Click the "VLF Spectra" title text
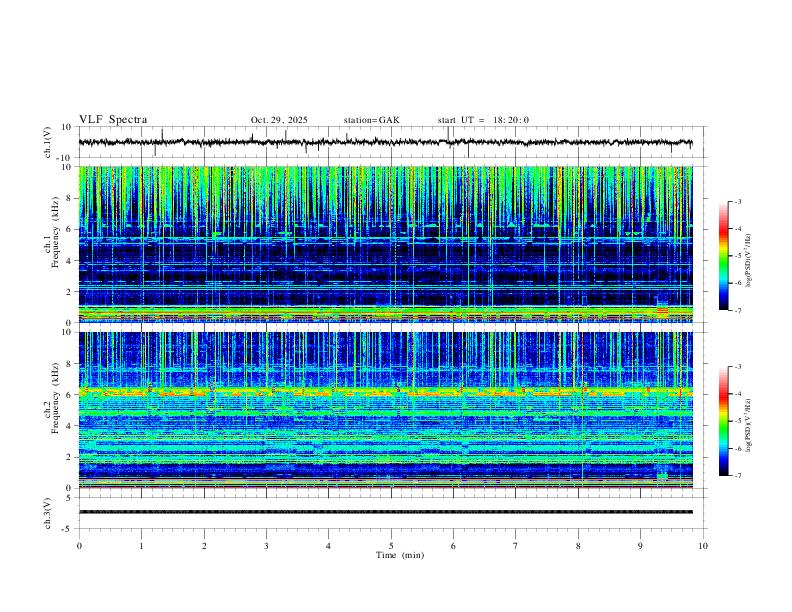This screenshot has width=792, height=612. pyautogui.click(x=113, y=120)
